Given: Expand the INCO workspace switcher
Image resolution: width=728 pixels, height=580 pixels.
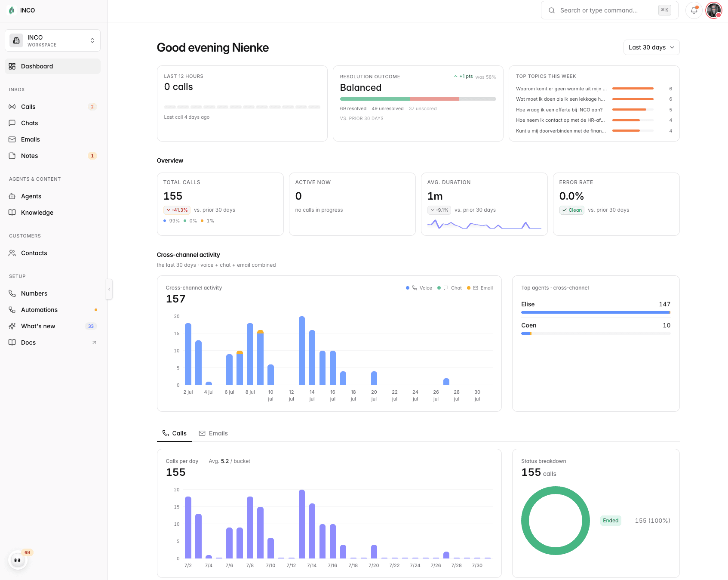Looking at the screenshot, I should click(52, 40).
